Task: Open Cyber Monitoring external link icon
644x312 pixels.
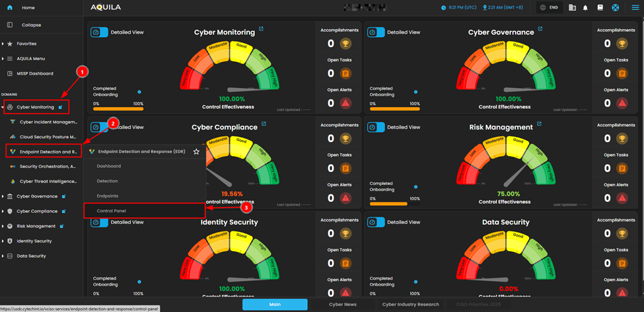Action: click(x=262, y=29)
